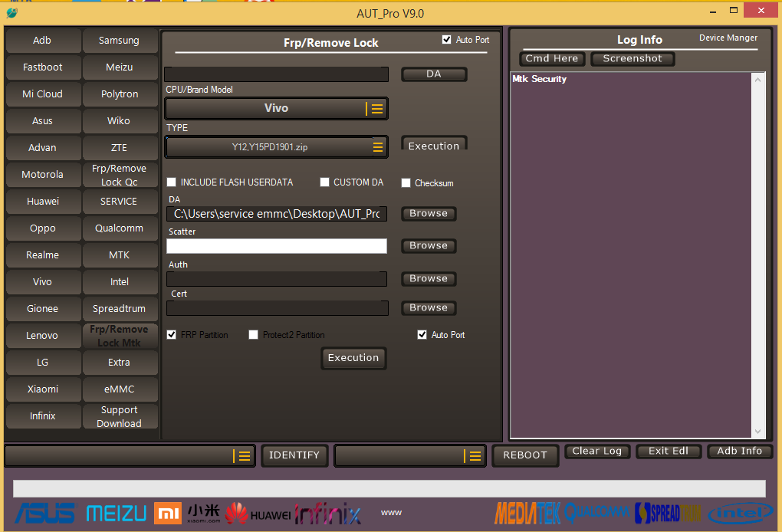This screenshot has height=532, width=782.
Task: Open Frp/Remove Lock Qc
Action: pos(119,175)
